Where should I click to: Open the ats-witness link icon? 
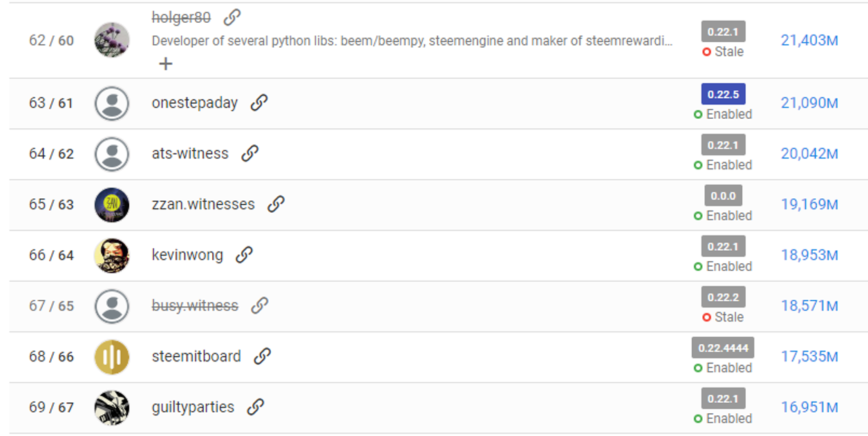(x=249, y=153)
